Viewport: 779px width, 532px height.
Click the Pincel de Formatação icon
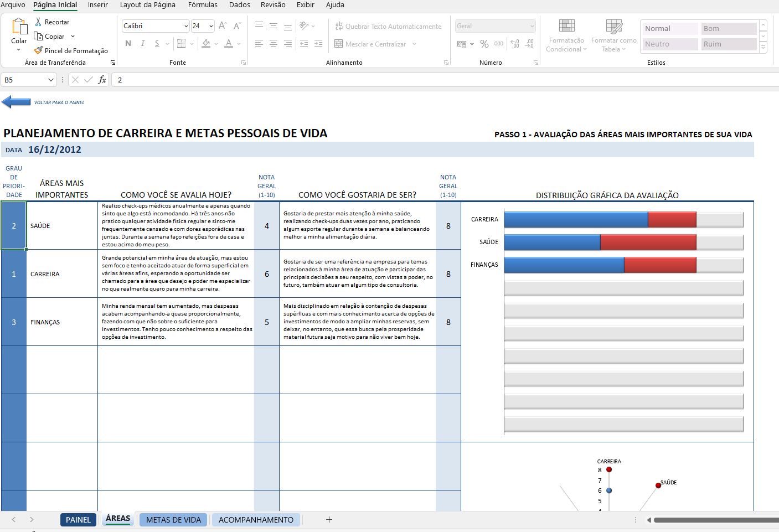[x=38, y=50]
